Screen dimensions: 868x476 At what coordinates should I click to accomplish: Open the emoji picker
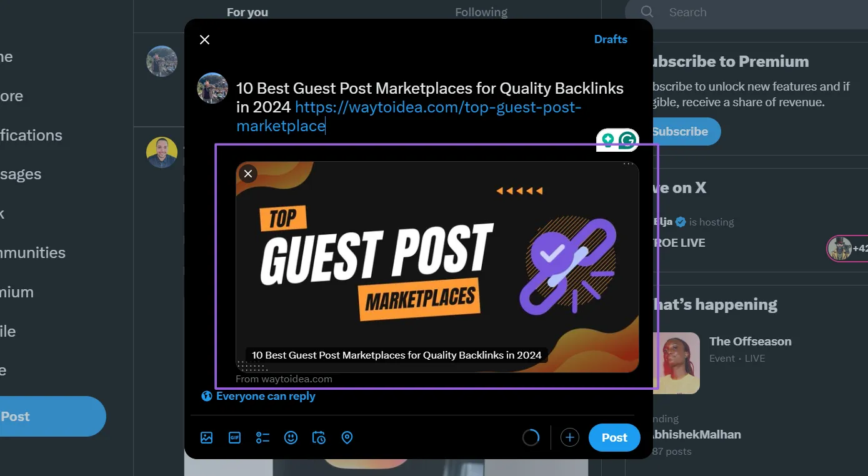coord(291,438)
